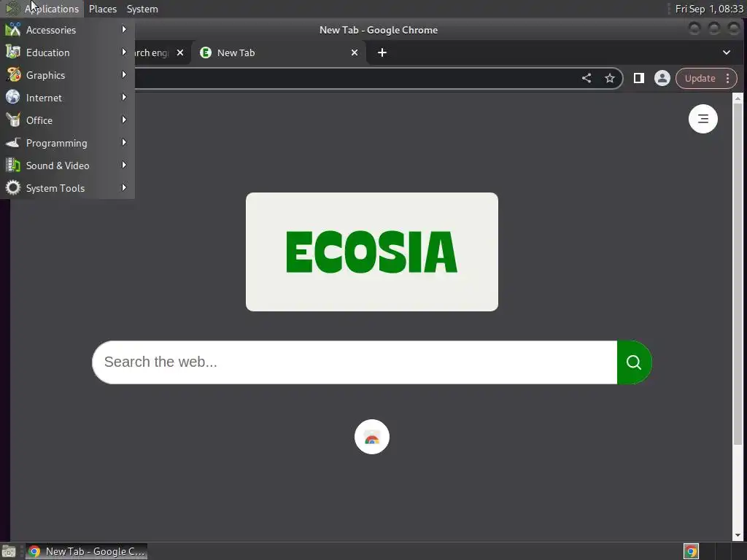
Task: Click the Ecosia logo
Action: 372,252
